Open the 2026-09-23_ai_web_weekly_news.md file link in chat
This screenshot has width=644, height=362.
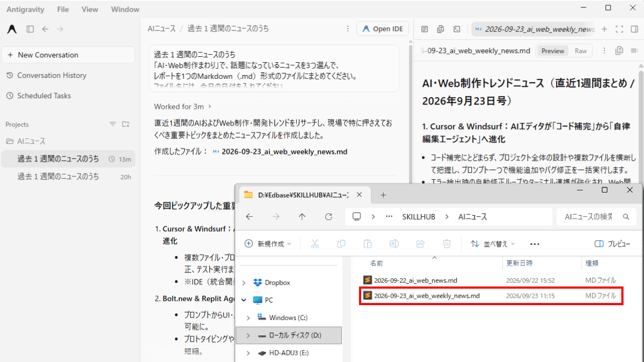click(280, 152)
